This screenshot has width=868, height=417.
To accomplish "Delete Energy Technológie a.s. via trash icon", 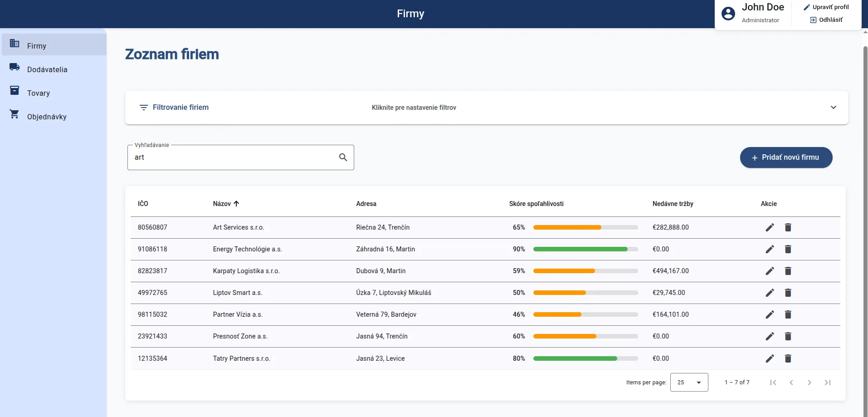I will point(788,249).
